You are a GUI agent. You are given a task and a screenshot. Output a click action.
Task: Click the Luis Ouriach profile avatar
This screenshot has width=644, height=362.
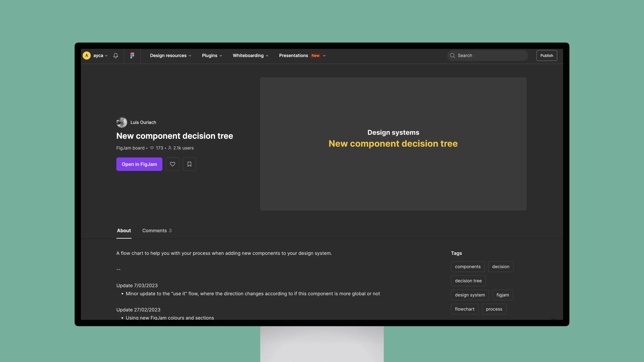[121, 122]
